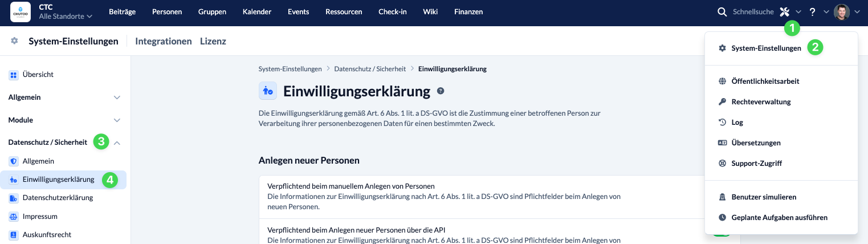Expand the Allgemein sidebar section
Image resolution: width=868 pixels, height=244 pixels.
(117, 97)
